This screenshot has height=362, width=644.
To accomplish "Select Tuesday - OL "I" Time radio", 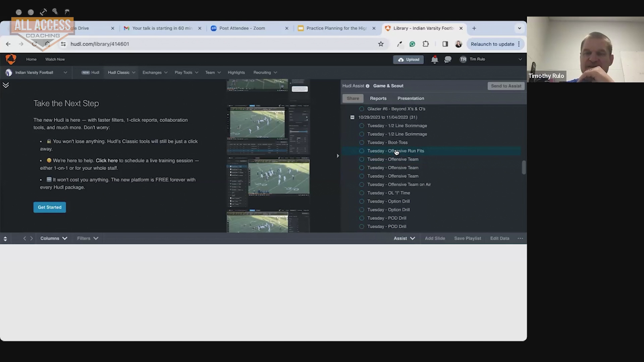I will (362, 193).
